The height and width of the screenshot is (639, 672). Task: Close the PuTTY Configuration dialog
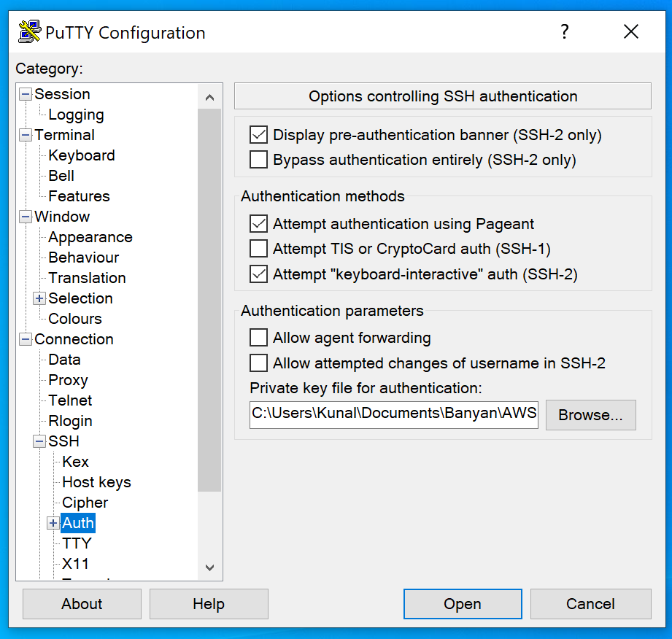click(x=631, y=31)
